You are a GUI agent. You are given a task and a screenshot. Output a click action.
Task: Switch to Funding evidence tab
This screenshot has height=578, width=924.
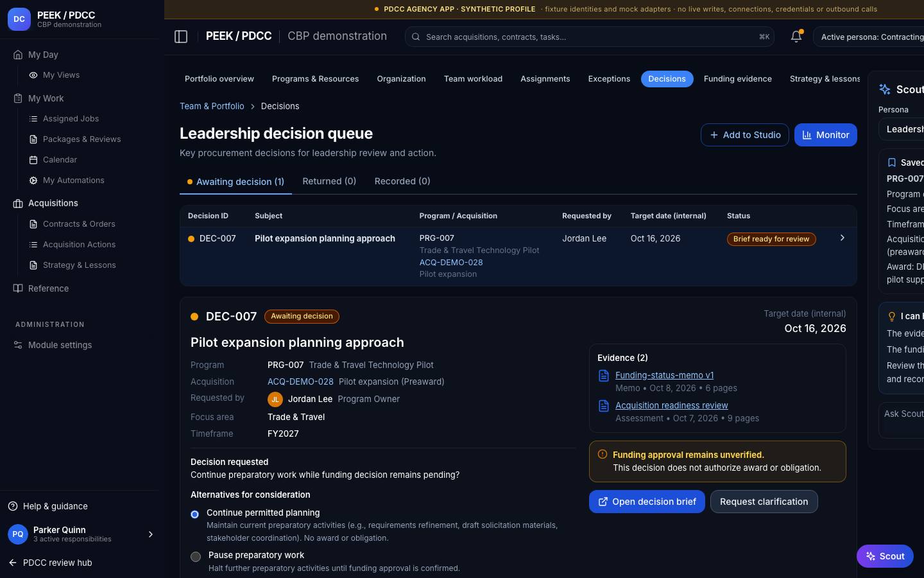click(x=737, y=79)
